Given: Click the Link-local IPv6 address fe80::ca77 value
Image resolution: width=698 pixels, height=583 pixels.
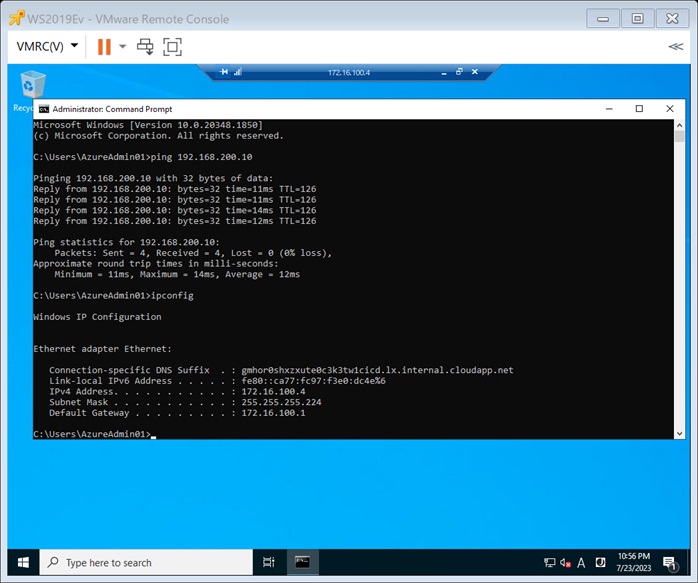Looking at the screenshot, I should (313, 381).
